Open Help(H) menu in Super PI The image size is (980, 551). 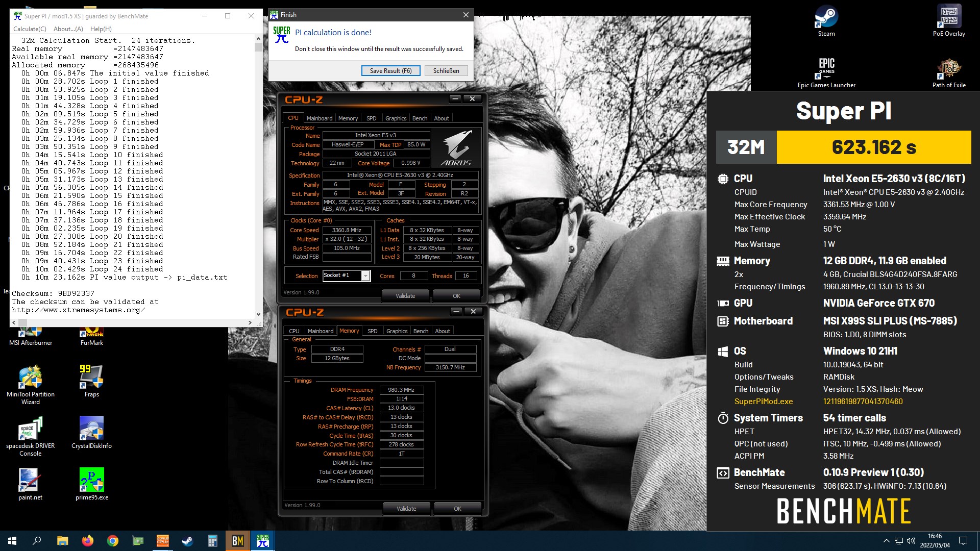pyautogui.click(x=101, y=29)
